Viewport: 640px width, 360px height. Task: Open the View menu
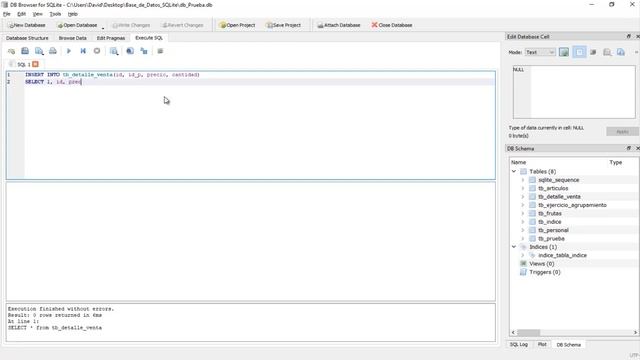point(38,14)
